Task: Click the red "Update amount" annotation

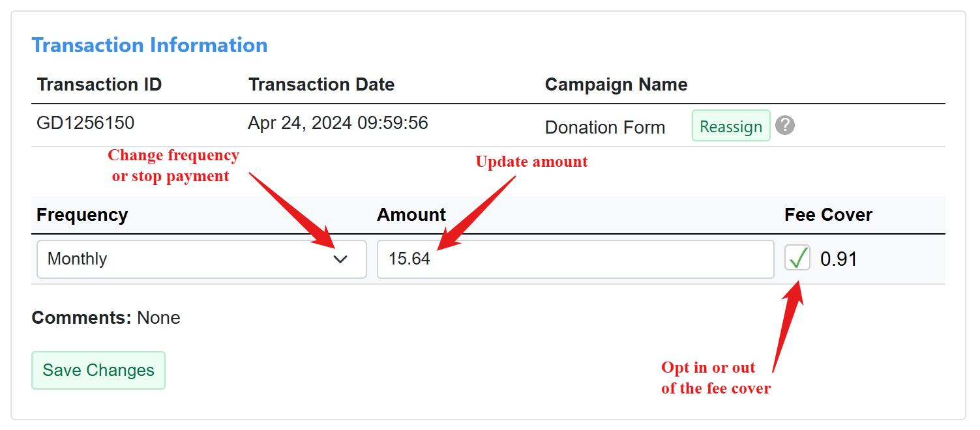Action: coord(531,162)
